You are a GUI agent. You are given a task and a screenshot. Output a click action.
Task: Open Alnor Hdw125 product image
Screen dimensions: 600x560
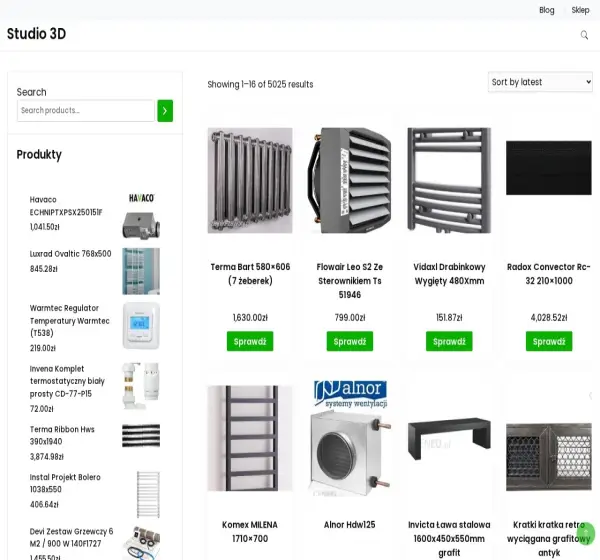(x=350, y=438)
